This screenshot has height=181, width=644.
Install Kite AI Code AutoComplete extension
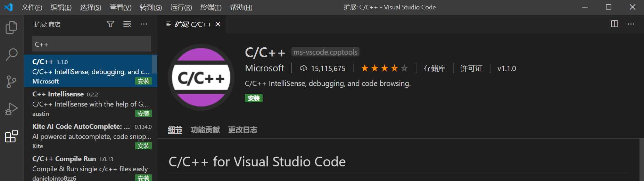tap(143, 146)
